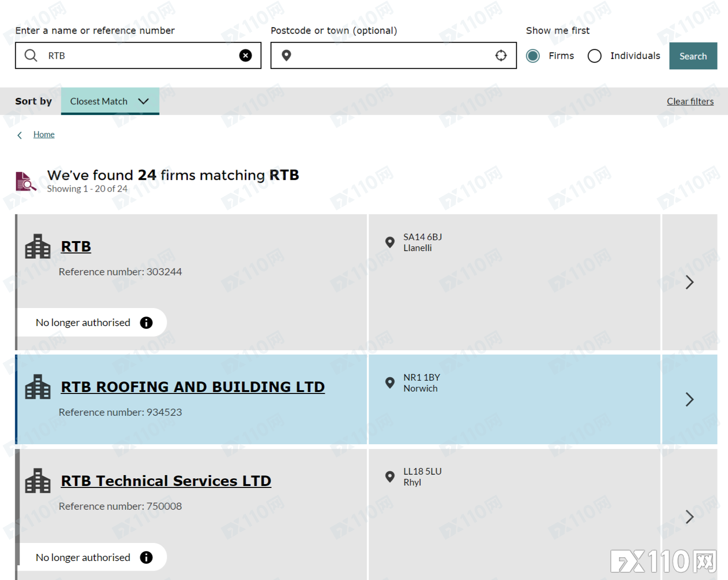Click the magnifier icon in name field
This screenshot has width=728, height=580.
[31, 56]
